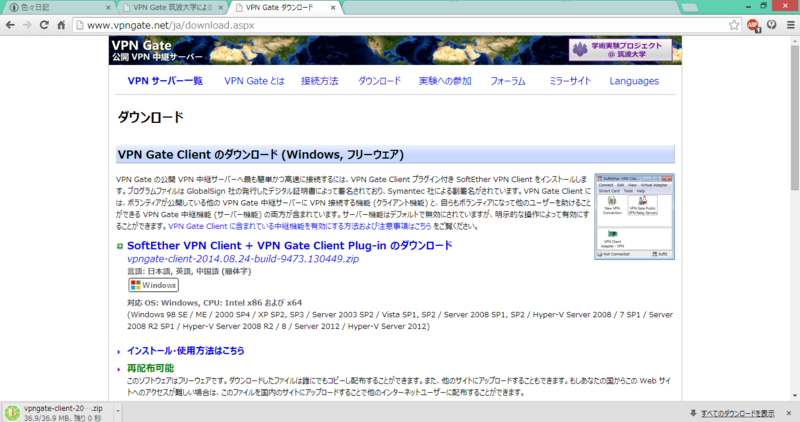Expand the download item options arrow
800x422 pixels.
118,411
